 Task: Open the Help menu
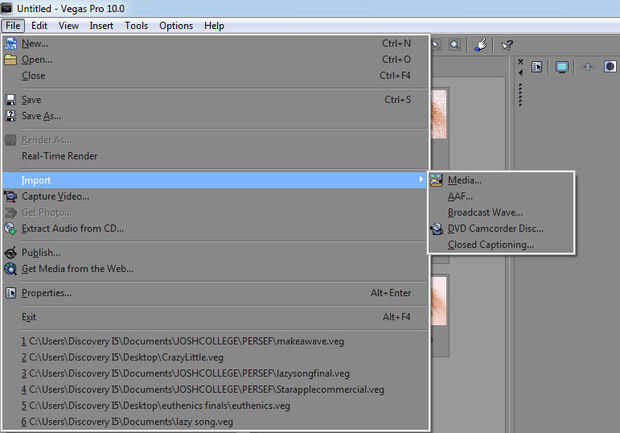[x=214, y=26]
